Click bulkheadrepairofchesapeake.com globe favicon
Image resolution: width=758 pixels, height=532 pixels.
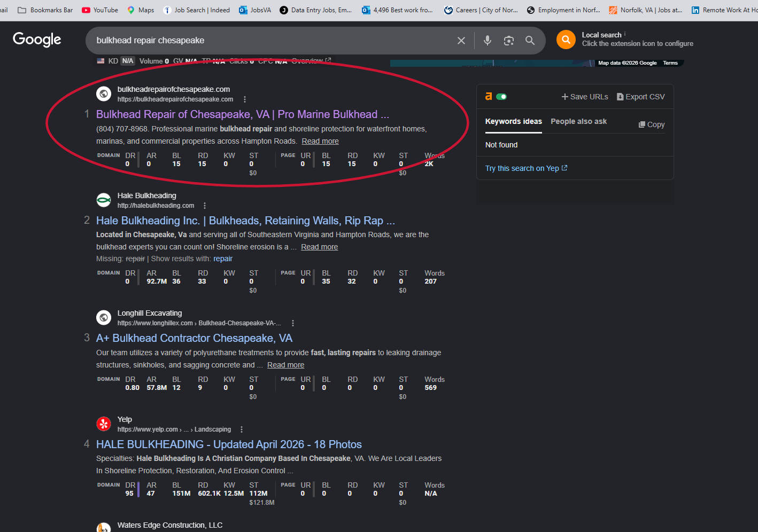coord(104,94)
